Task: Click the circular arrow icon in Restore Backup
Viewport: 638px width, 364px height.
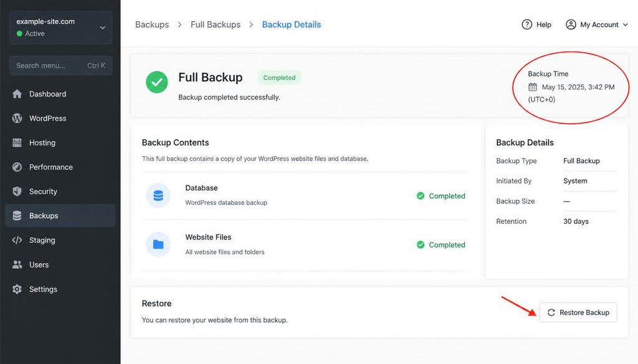Action: pos(551,312)
